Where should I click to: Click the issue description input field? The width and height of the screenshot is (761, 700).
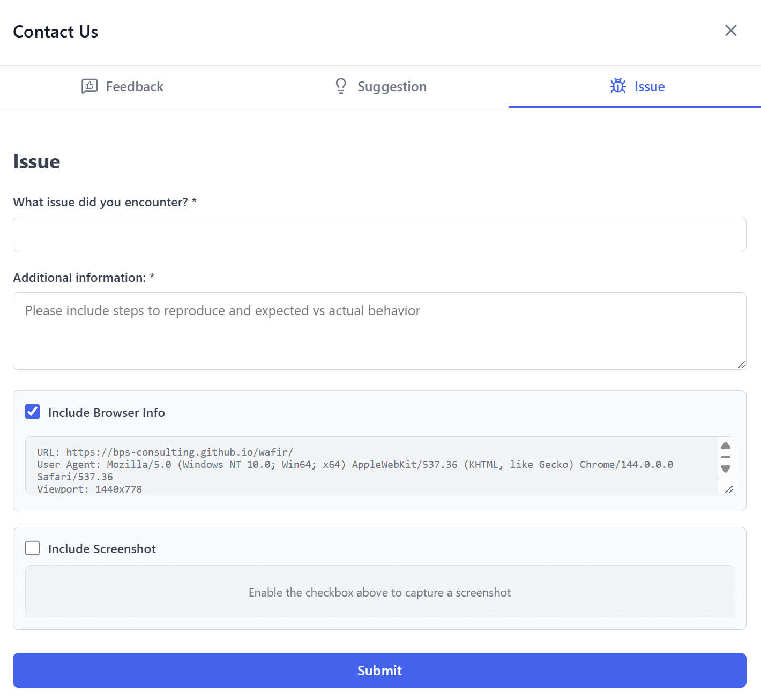point(379,234)
